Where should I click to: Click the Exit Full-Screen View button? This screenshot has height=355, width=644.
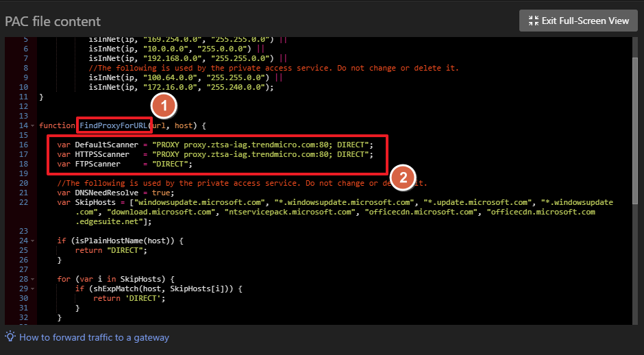tap(578, 21)
